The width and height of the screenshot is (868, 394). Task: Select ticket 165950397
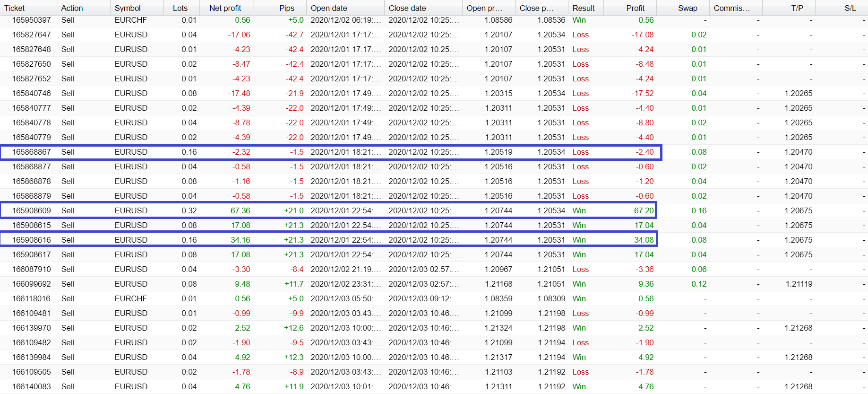click(31, 20)
